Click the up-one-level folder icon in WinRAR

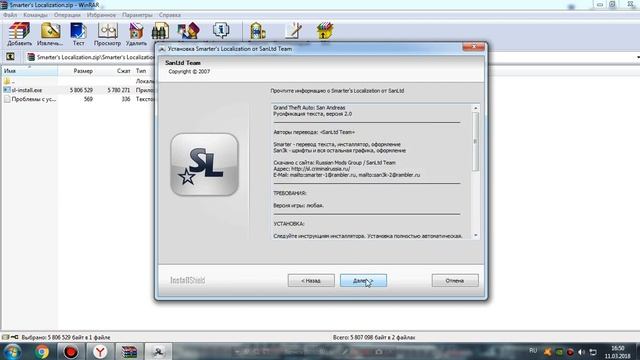click(x=10, y=57)
